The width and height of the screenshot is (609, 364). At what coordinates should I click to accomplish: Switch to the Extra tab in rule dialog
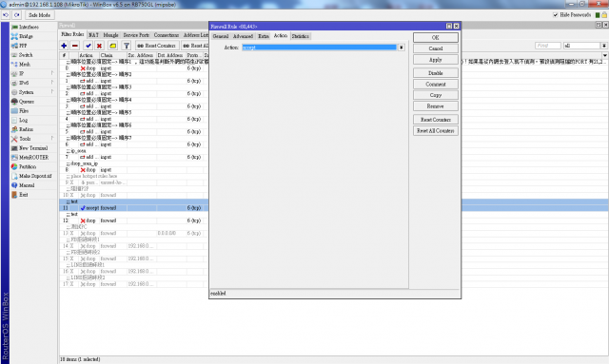(x=264, y=36)
